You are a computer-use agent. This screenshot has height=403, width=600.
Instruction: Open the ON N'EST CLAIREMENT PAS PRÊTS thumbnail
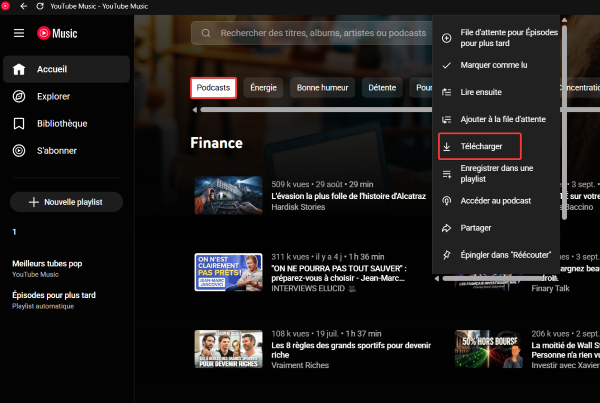228,272
